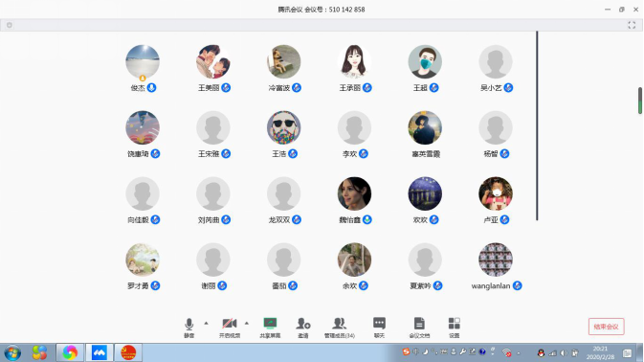Open Tencent Meeting icon in Windows taskbar

99,352
